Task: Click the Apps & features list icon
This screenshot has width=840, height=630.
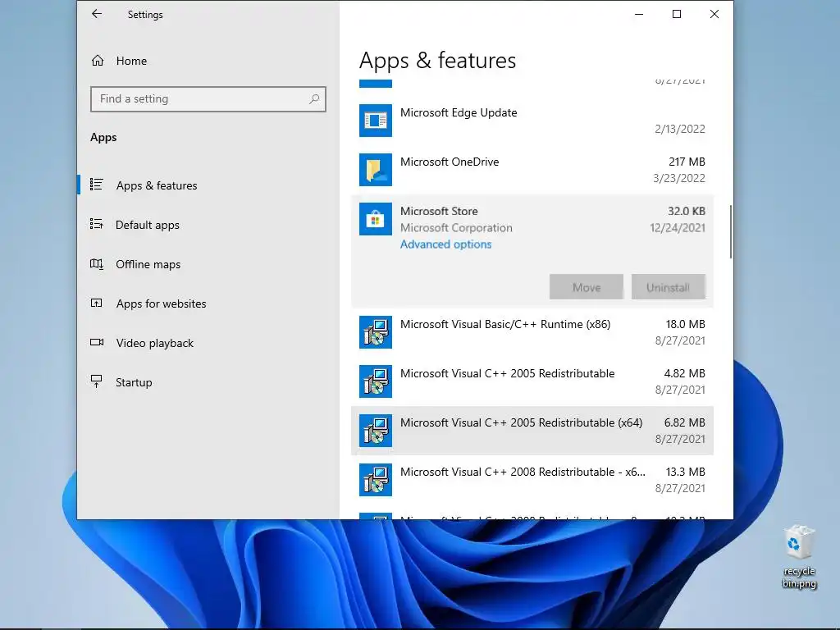Action: point(97,185)
